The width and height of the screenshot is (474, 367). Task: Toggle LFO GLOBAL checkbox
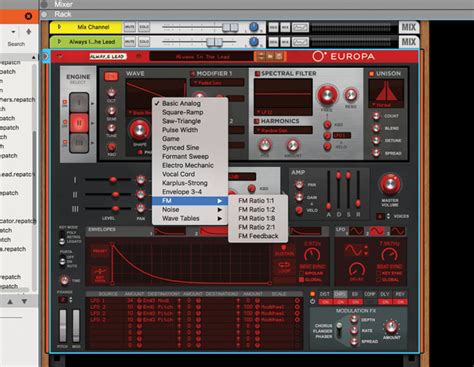[379, 279]
